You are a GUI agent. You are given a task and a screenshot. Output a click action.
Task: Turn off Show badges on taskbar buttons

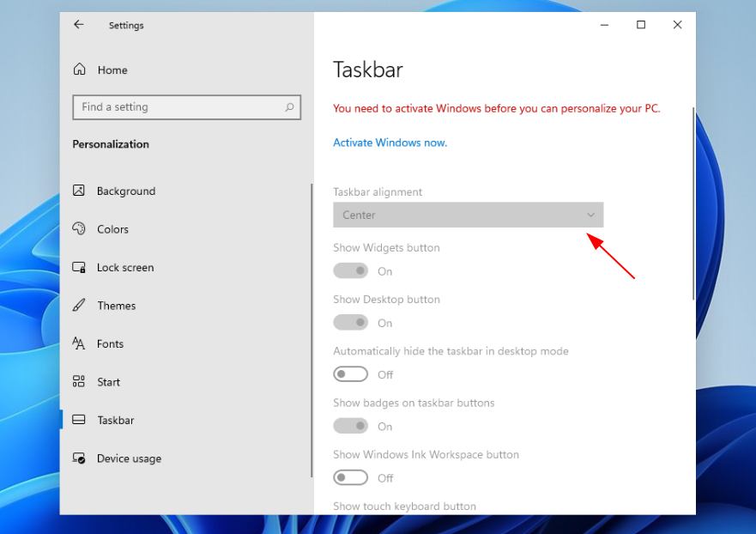coord(350,426)
